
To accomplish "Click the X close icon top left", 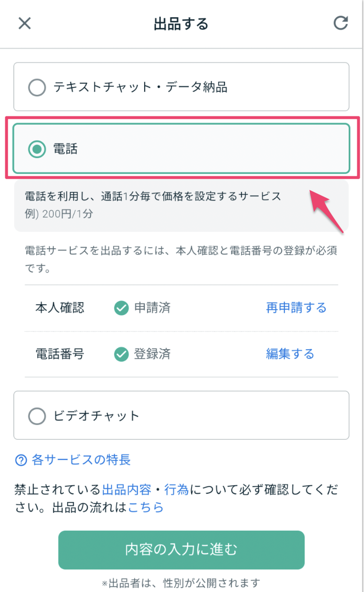I will coord(24,23).
